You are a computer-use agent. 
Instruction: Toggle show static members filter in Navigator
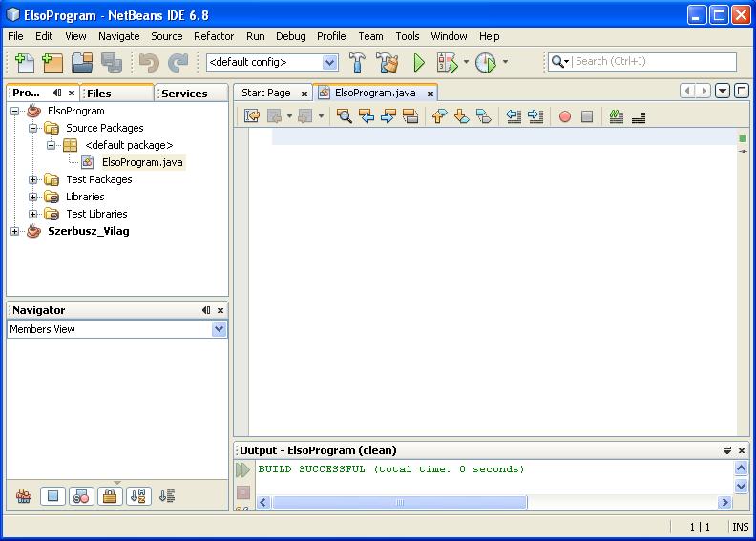pyautogui.click(x=81, y=496)
